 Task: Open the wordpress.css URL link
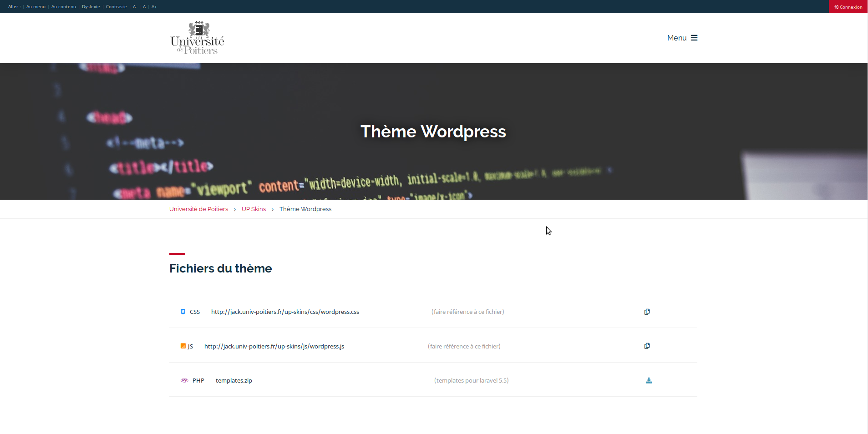[285, 312]
